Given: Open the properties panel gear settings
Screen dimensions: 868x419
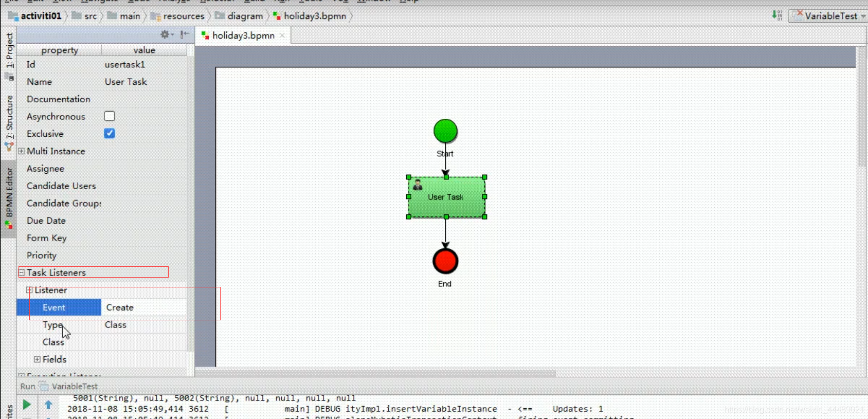Looking at the screenshot, I should pos(166,34).
